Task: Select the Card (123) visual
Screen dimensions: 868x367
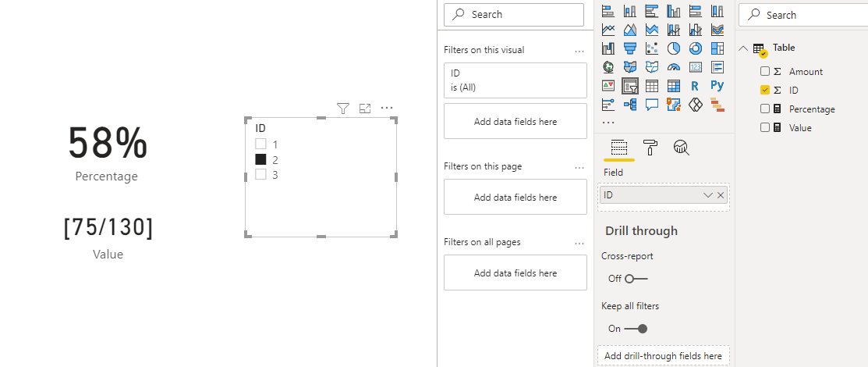Action: pyautogui.click(x=696, y=67)
